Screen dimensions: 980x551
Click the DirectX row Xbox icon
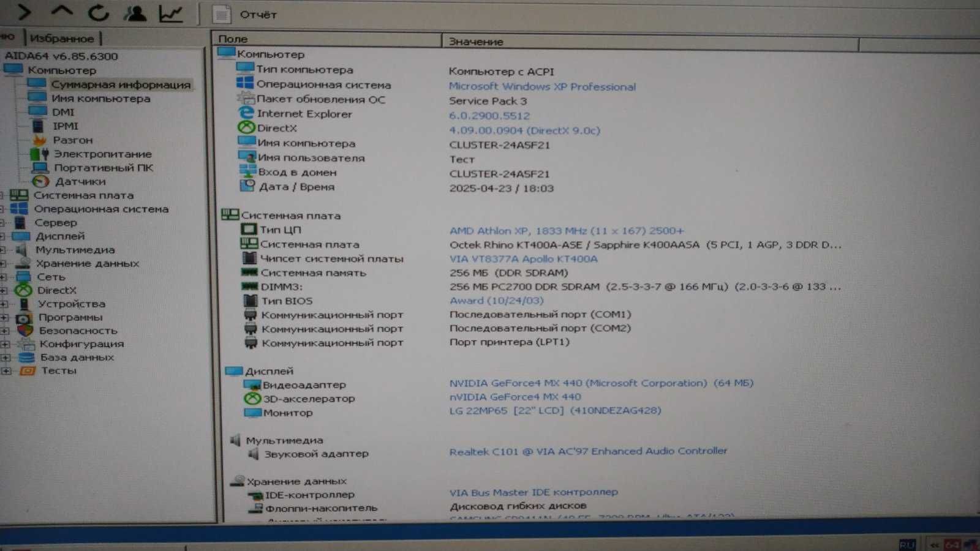246,127
